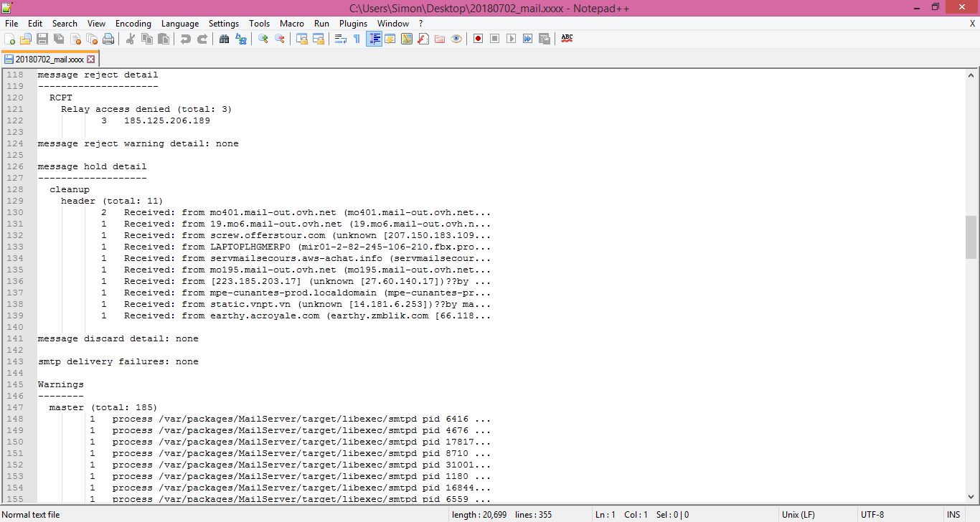Click the Zoom In magnifier icon

coord(263,39)
